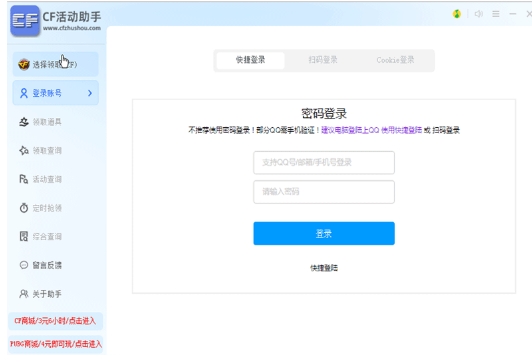Show the 关于助手 about page
The height and width of the screenshot is (363, 532).
pos(41,294)
